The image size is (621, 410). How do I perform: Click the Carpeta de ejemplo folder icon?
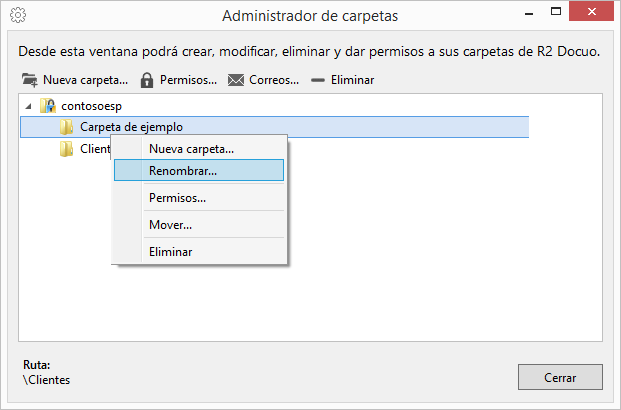click(66, 127)
